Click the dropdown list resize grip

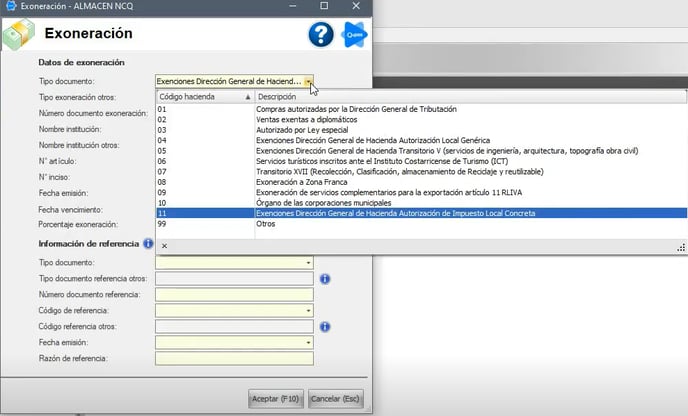click(681, 248)
